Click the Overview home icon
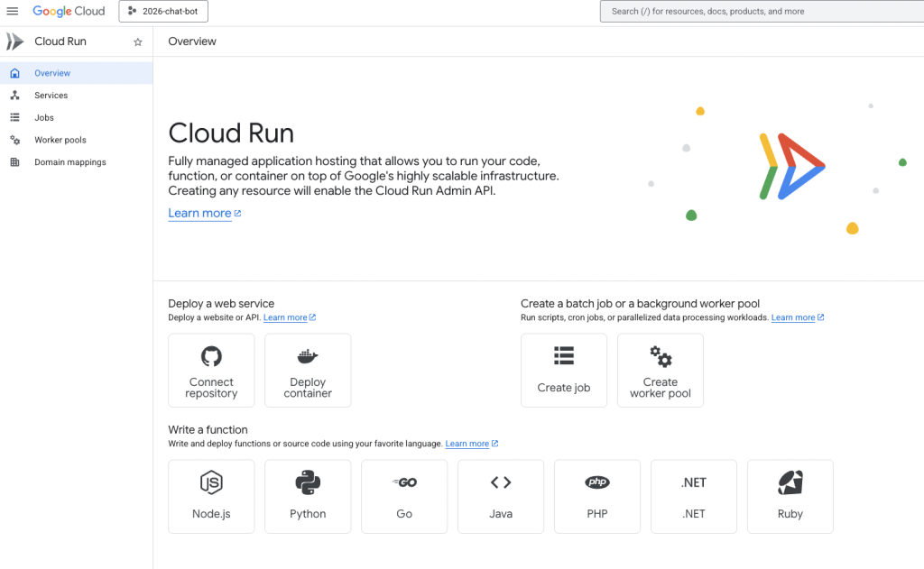The width and height of the screenshot is (924, 569). pos(14,73)
